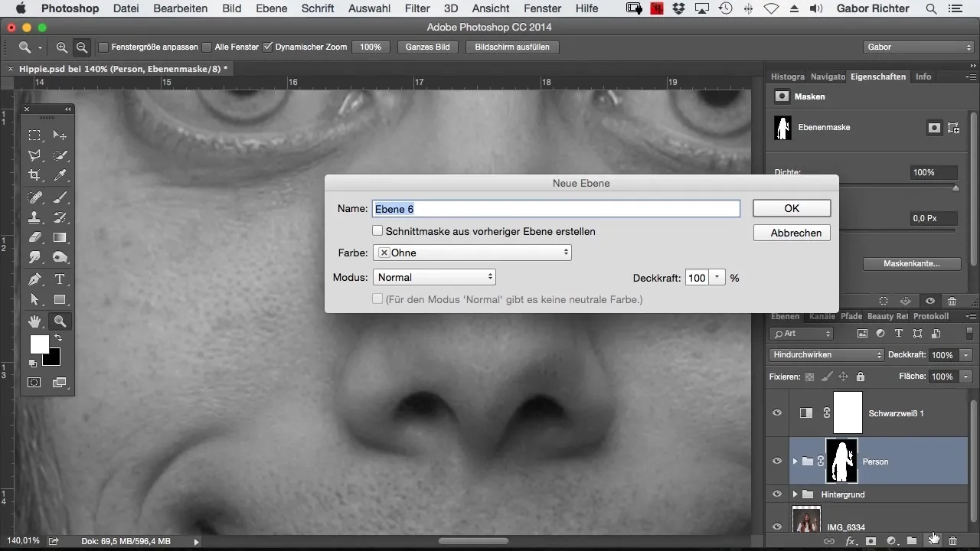Viewport: 980px width, 551px height.
Task: Open the Fläche value dropdown arrow
Action: (966, 377)
